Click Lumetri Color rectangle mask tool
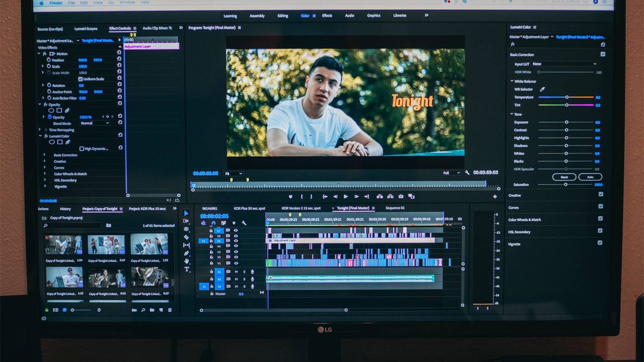The height and width of the screenshot is (362, 644). [60, 142]
